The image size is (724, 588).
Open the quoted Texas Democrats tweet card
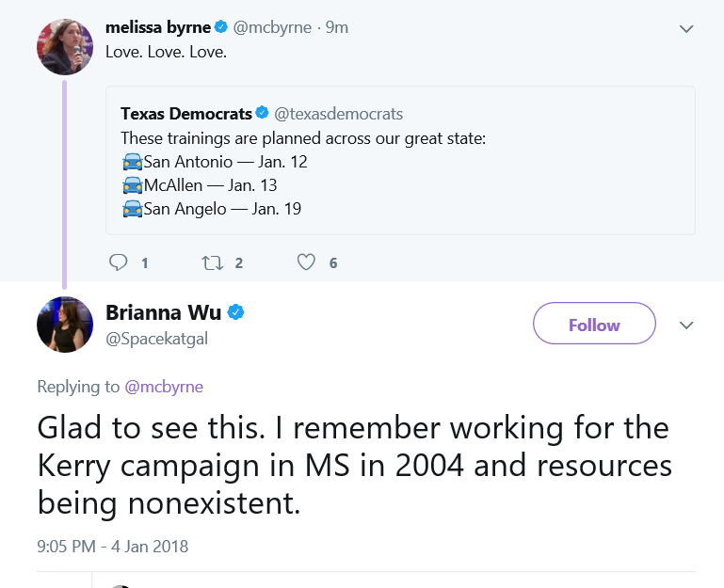coord(400,161)
